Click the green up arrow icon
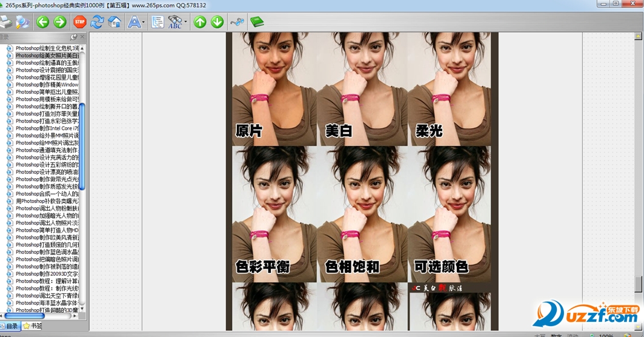Image resolution: width=644 pixels, height=337 pixels. point(200,22)
